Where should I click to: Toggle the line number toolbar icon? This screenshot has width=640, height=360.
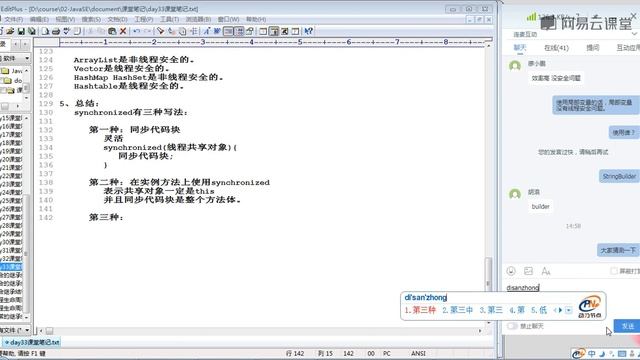[x=239, y=31]
